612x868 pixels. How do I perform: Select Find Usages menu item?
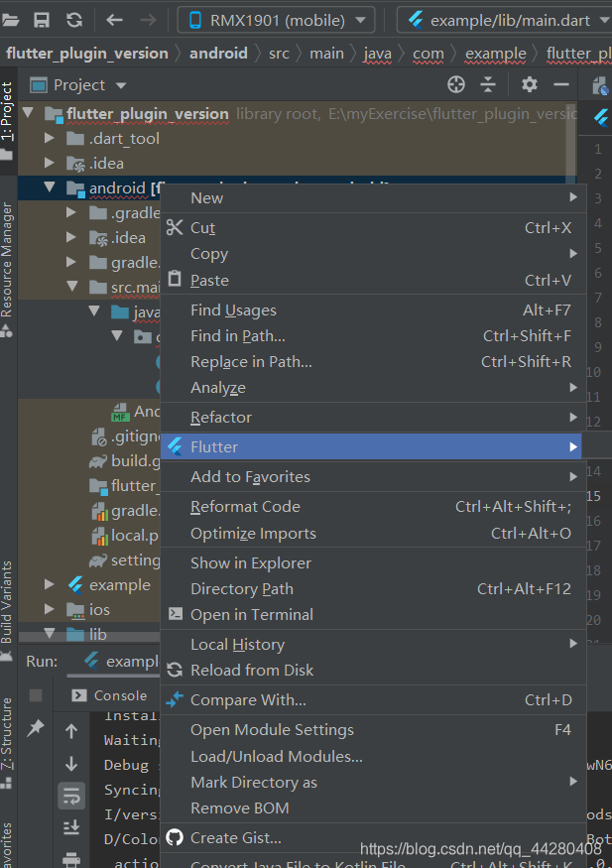click(373, 310)
